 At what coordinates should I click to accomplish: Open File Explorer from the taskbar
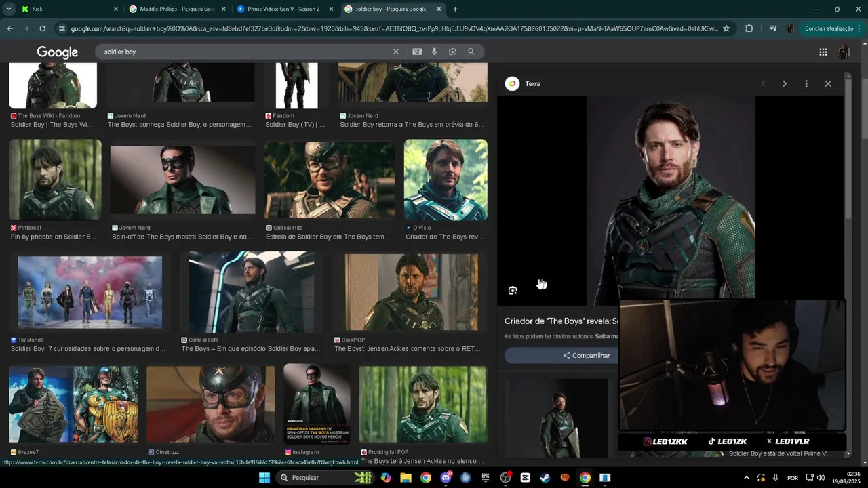(x=406, y=478)
